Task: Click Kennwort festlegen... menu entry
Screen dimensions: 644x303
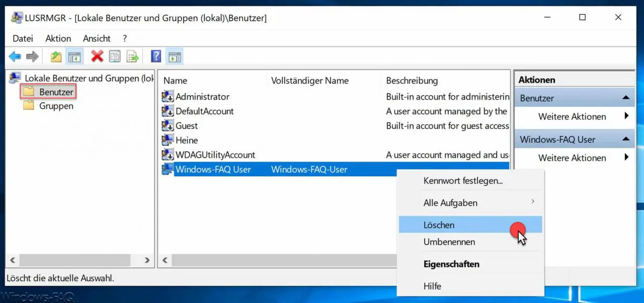Action: pos(470,181)
